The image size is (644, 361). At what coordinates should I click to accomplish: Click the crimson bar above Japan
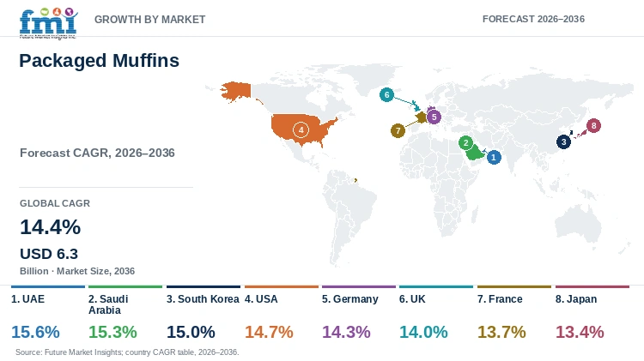tap(592, 286)
